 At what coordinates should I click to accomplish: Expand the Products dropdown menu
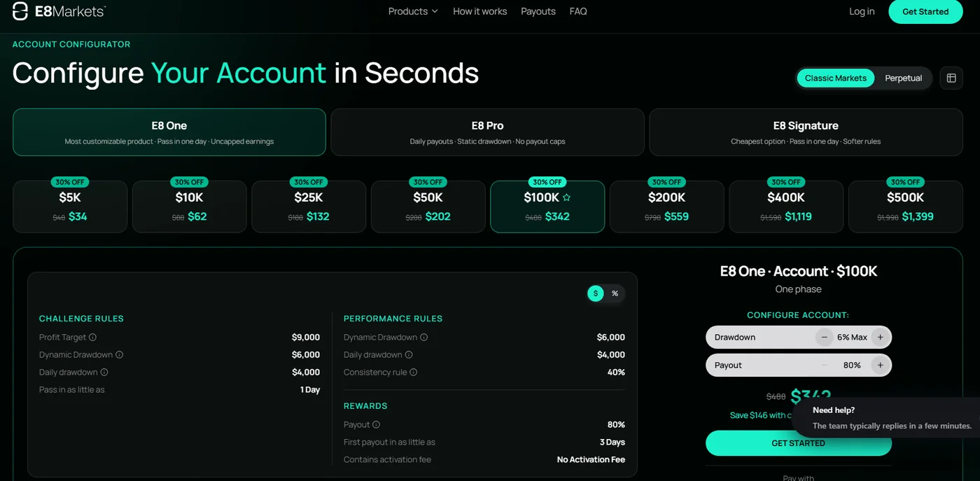coord(413,11)
